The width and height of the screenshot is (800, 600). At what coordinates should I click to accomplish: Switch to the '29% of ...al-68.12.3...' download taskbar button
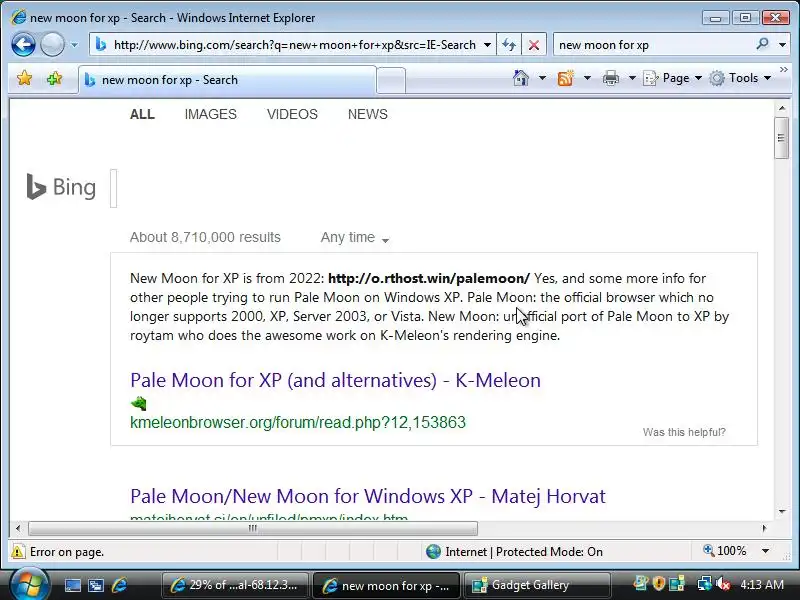pos(235,585)
